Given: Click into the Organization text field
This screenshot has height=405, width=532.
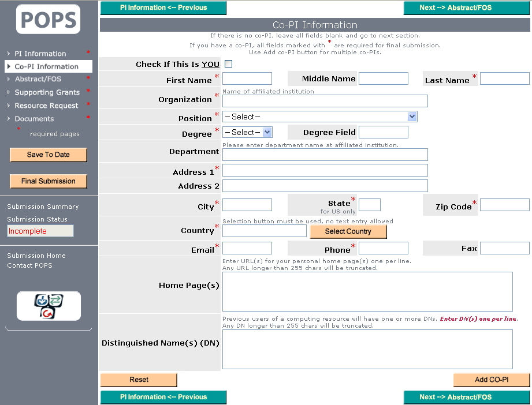Looking at the screenshot, I should pyautogui.click(x=325, y=101).
